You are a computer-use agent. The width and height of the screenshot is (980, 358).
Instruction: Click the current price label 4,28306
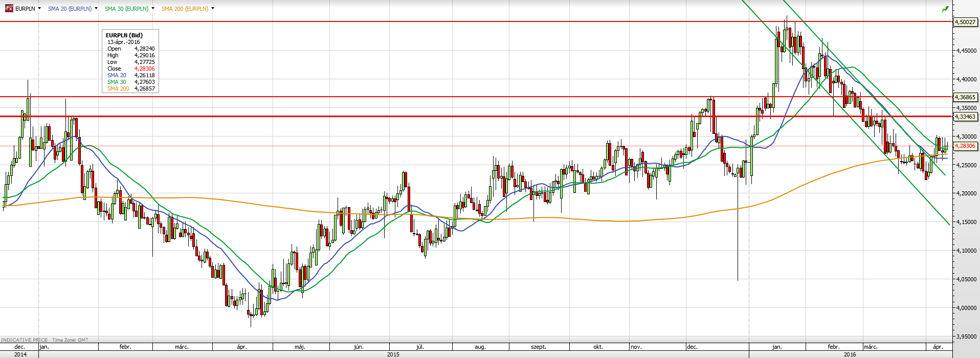pyautogui.click(x=965, y=146)
